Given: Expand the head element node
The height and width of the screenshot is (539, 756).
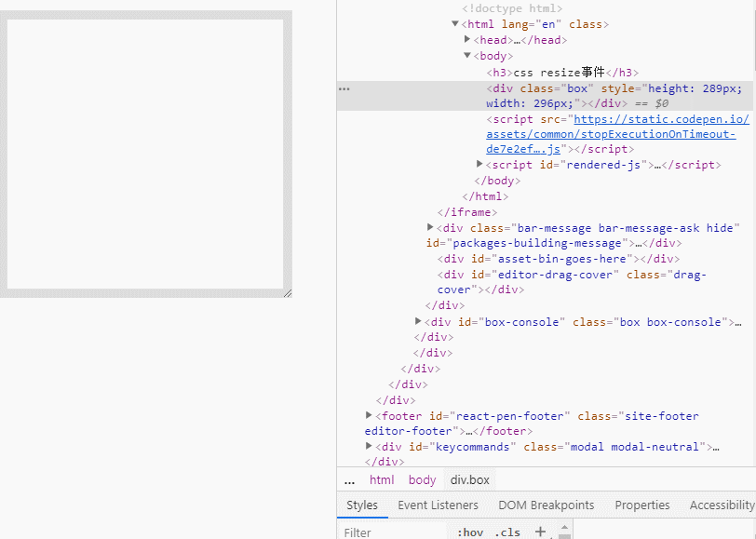Looking at the screenshot, I should (467, 39).
